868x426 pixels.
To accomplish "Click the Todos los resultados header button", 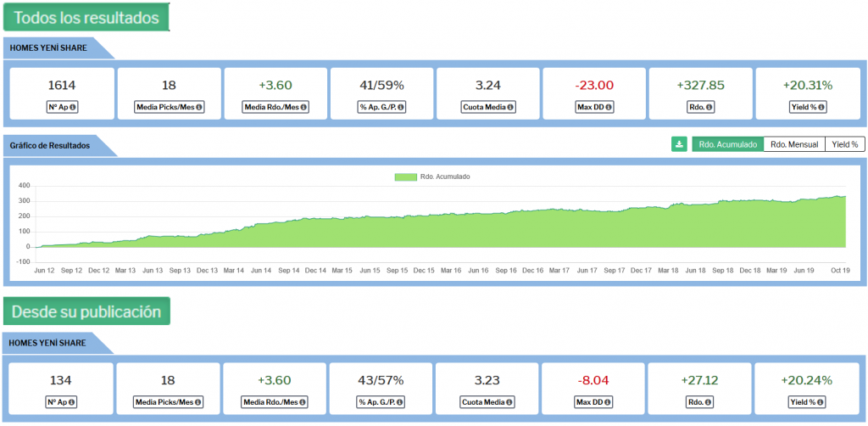I will (86, 17).
